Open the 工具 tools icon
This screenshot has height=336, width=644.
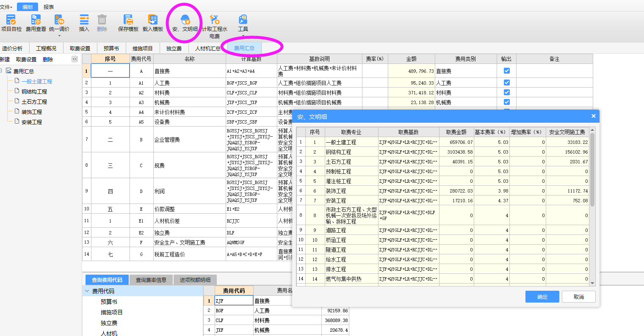pos(243,19)
